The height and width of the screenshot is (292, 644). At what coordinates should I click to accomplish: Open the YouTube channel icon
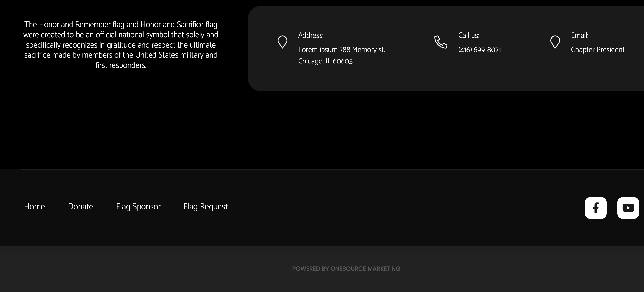click(628, 208)
